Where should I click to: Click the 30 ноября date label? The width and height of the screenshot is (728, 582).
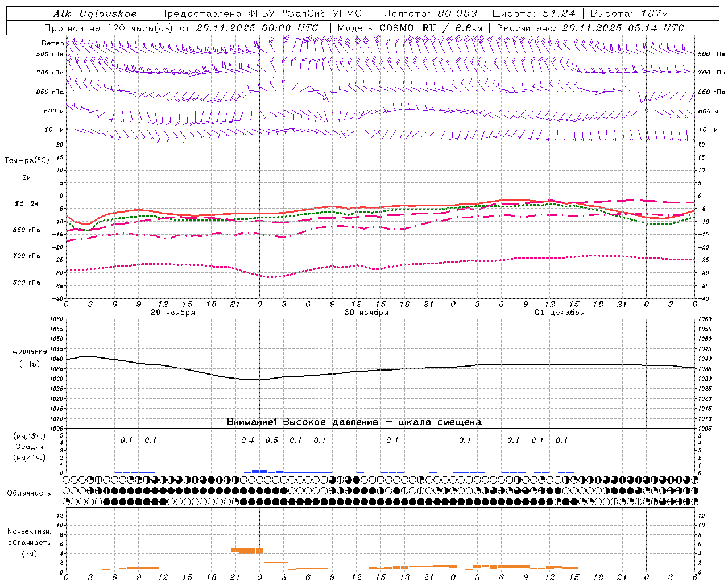pyautogui.click(x=366, y=313)
